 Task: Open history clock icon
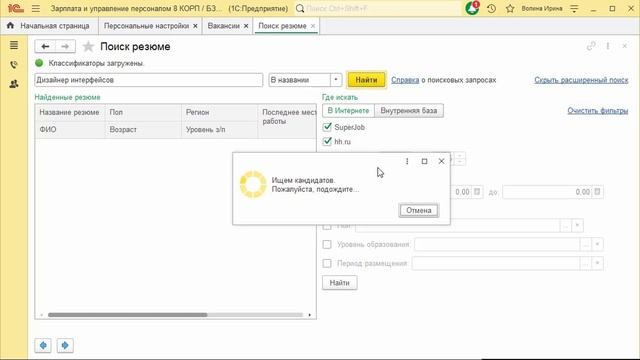pos(491,8)
